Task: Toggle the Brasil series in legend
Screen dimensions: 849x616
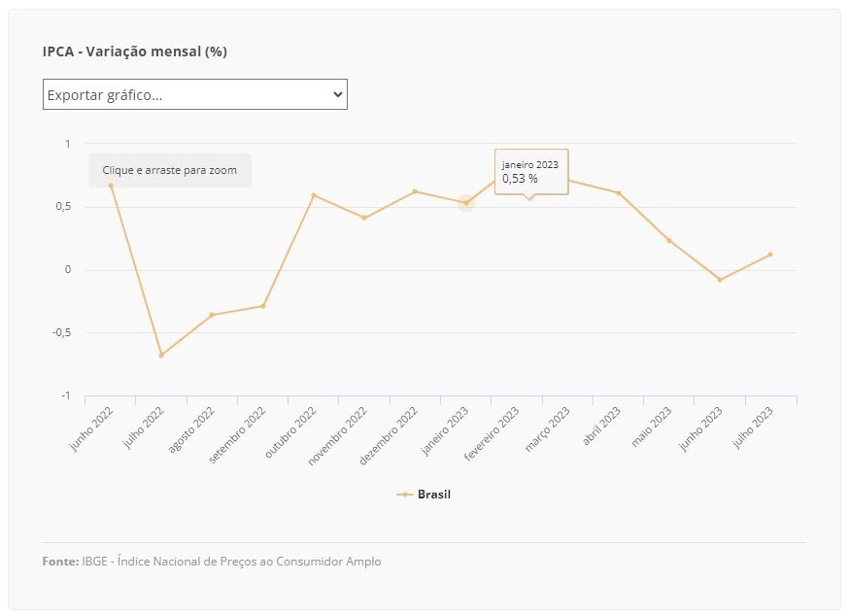Action: point(424,495)
